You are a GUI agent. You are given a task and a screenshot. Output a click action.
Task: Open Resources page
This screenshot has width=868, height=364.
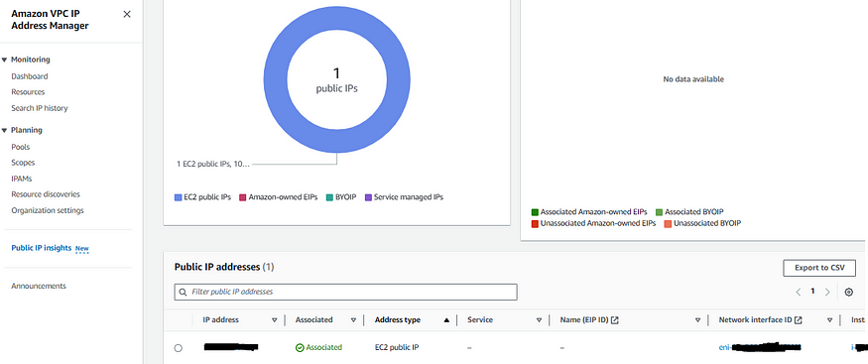(28, 92)
